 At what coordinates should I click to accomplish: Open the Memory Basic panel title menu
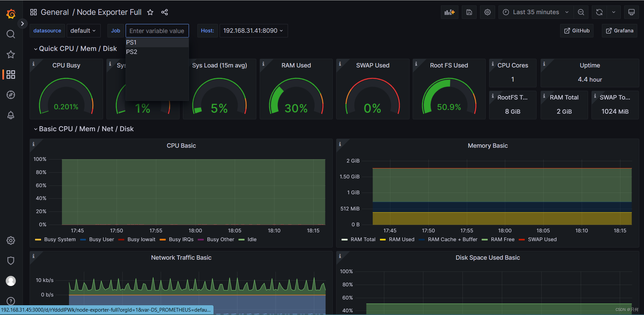tap(488, 146)
